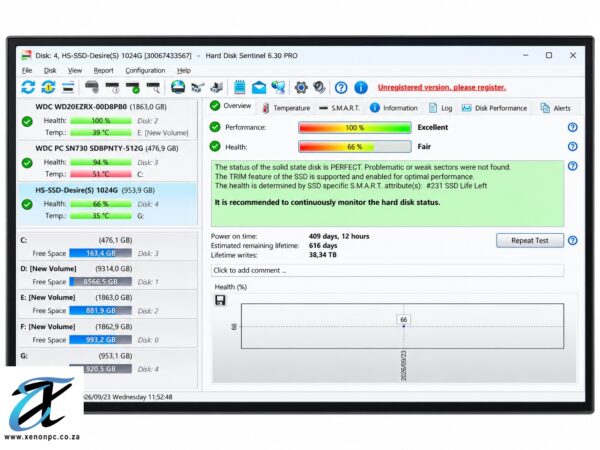
Task: Click the globe over disk toolbar icon
Action: [178, 87]
